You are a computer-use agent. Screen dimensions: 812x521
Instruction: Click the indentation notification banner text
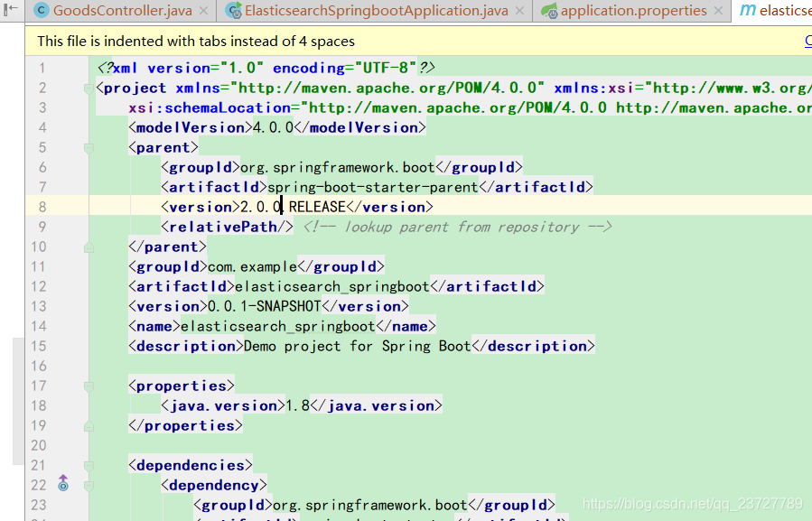196,41
